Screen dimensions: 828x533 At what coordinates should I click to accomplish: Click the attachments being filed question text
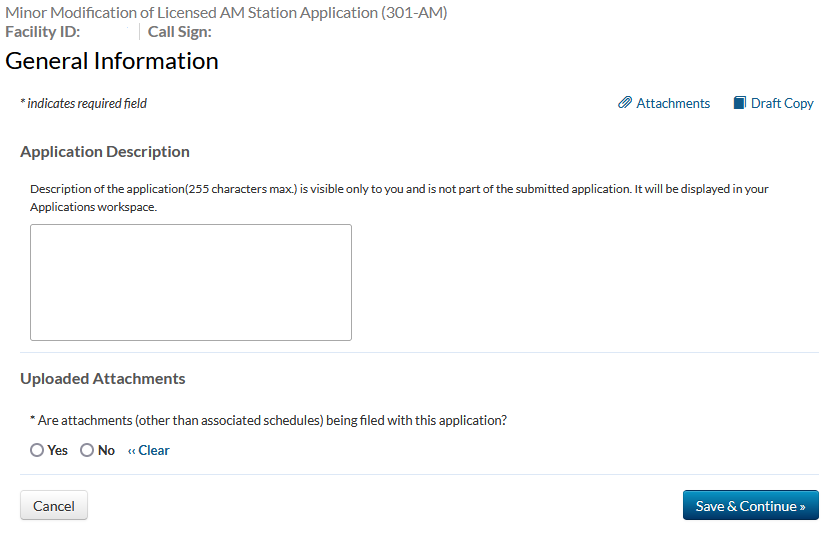(270, 421)
